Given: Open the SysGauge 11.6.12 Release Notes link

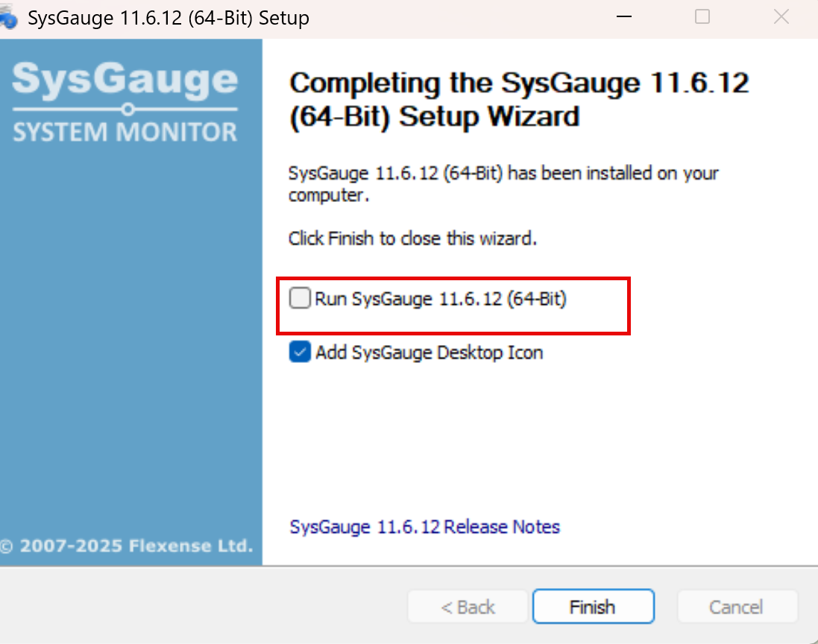Looking at the screenshot, I should tap(425, 527).
